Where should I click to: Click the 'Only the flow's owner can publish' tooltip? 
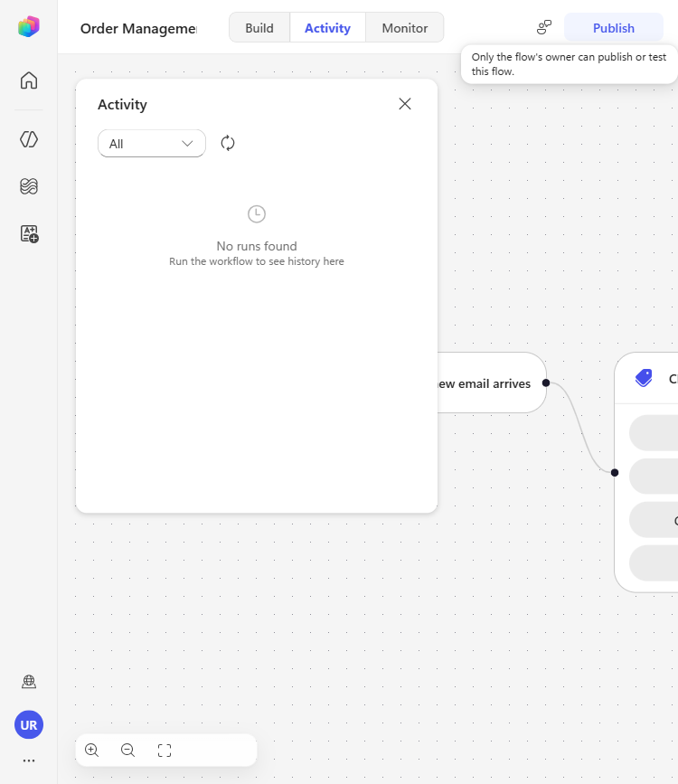coord(569,64)
